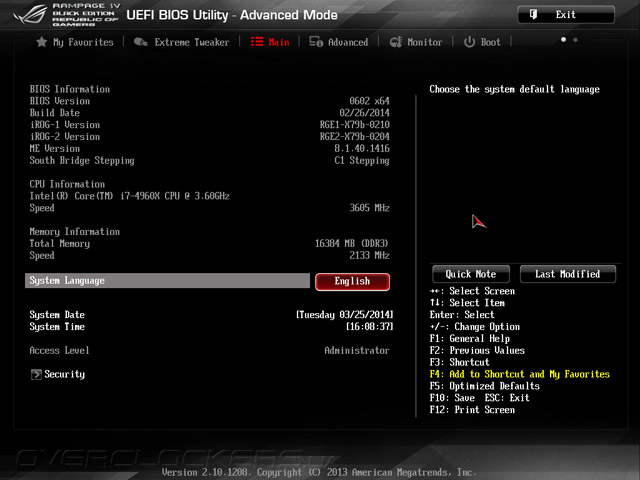
Task: Click the System Time label
Action: point(57,327)
